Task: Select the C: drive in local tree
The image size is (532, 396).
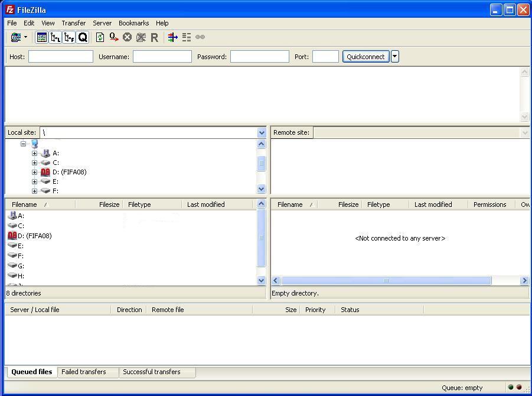Action: coord(56,163)
